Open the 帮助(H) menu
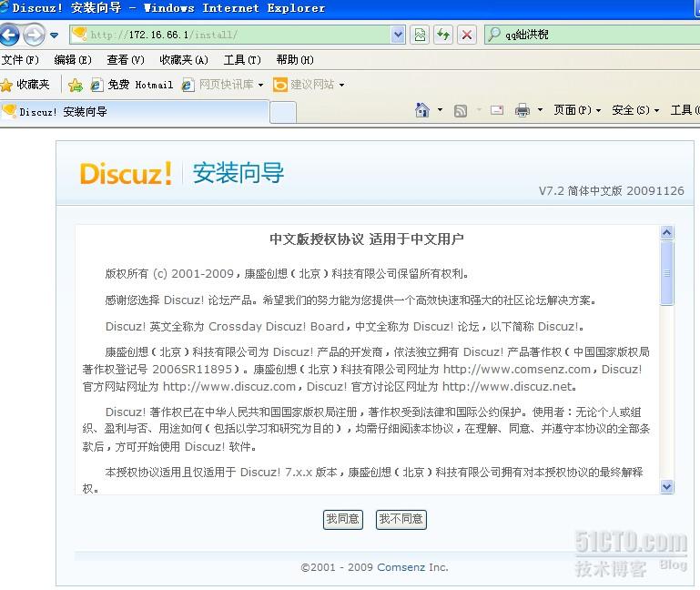Image resolution: width=700 pixels, height=590 pixels. coord(295,59)
